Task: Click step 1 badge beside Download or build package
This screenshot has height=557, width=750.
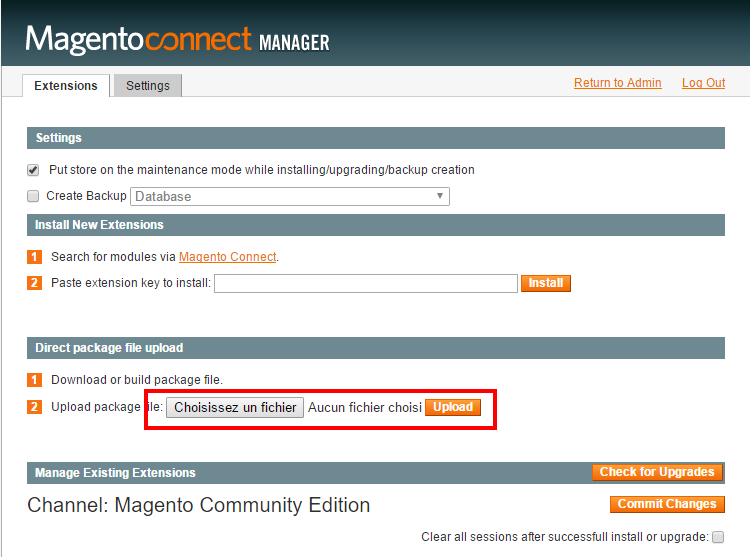Action: (34, 380)
